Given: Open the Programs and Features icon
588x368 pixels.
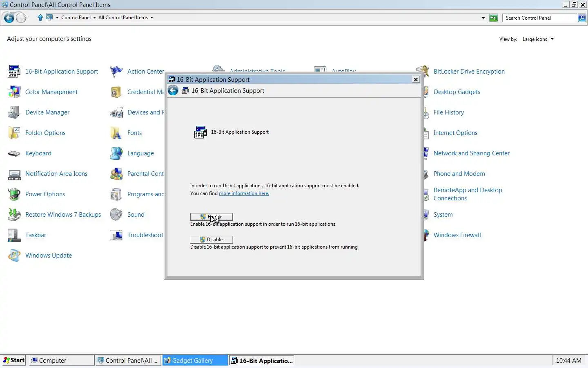Looking at the screenshot, I should click(x=116, y=194).
